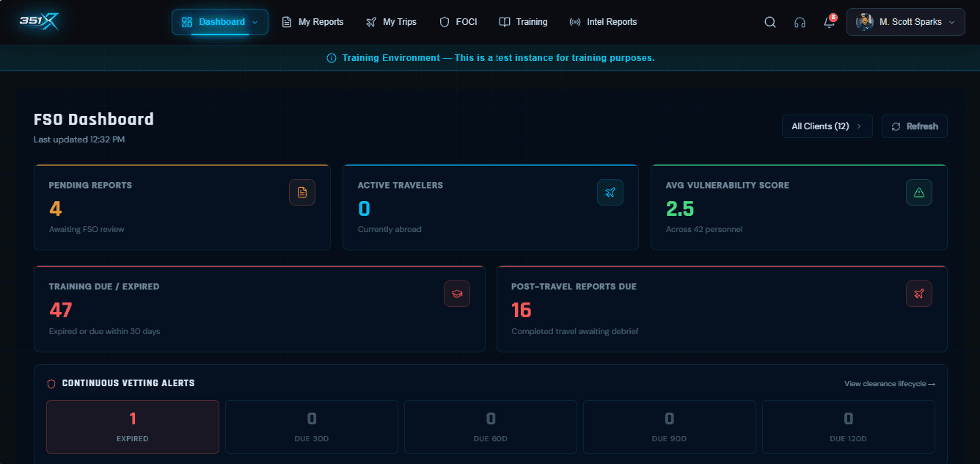
Task: Open the My Reports tab
Action: click(312, 22)
